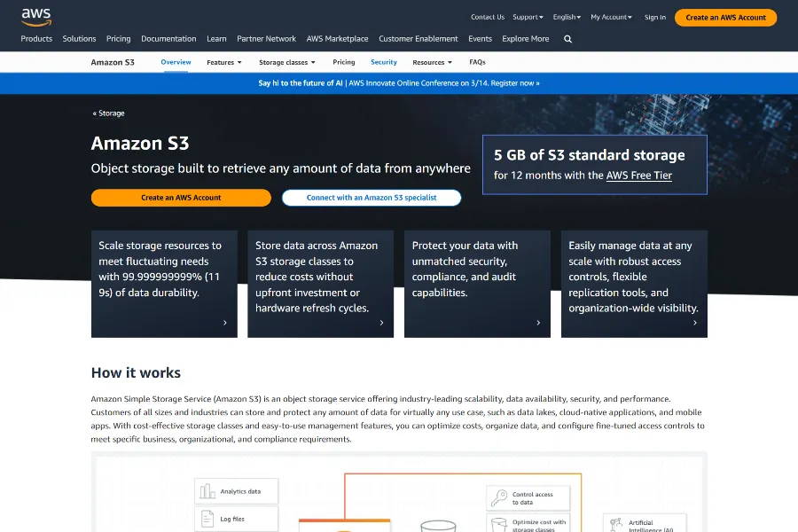Screen dimensions: 798x532
Task: Click arrow on the Store data across classes card
Action: pos(381,323)
